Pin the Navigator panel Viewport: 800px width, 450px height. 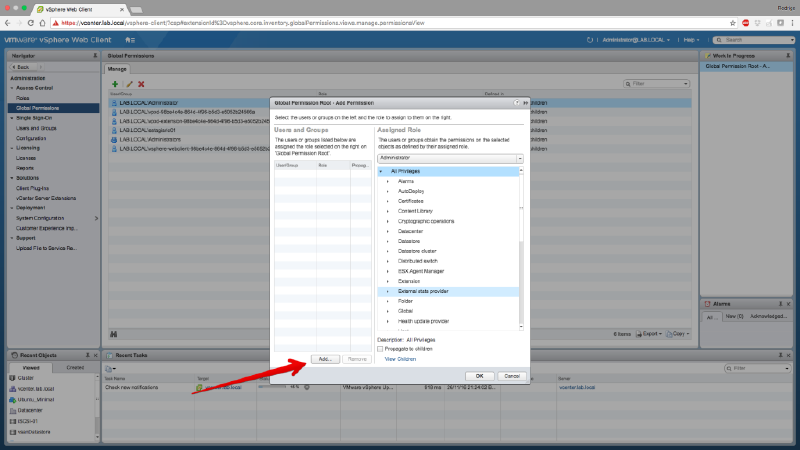pyautogui.click(x=95, y=56)
